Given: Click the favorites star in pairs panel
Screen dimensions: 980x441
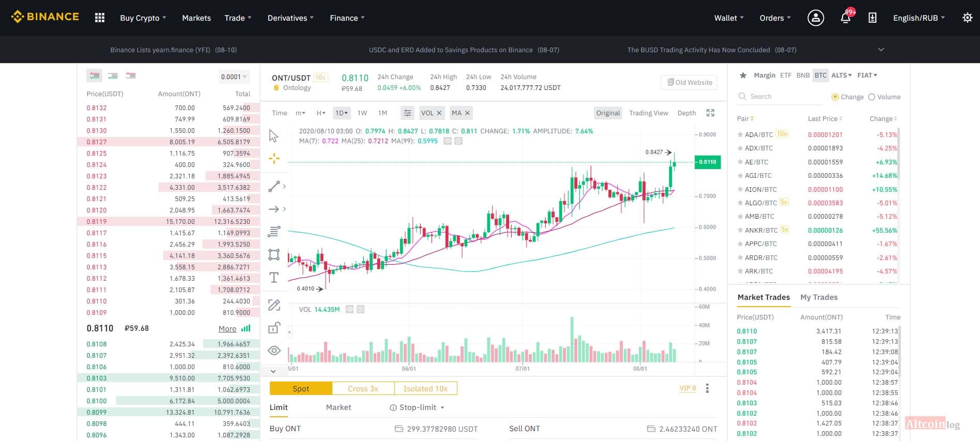Looking at the screenshot, I should coord(743,75).
